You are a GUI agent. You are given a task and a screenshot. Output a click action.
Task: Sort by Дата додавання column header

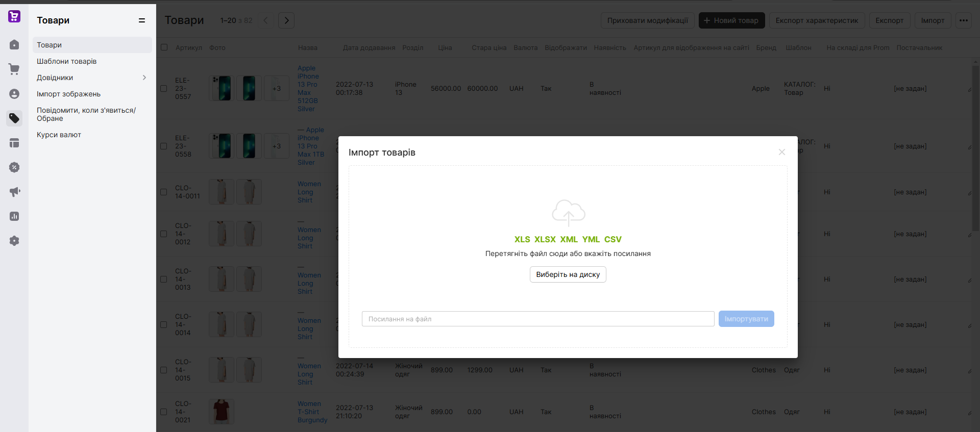tap(369, 47)
